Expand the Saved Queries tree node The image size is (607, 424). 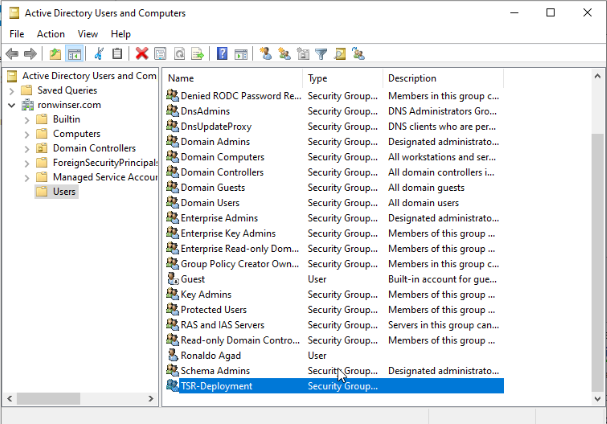(12, 90)
